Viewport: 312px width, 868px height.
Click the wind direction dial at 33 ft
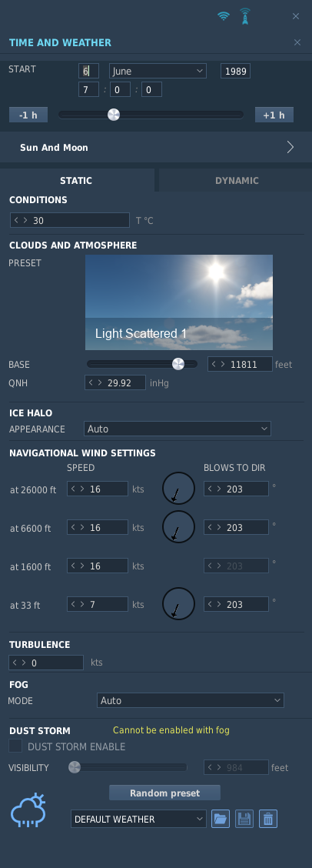pos(178,603)
